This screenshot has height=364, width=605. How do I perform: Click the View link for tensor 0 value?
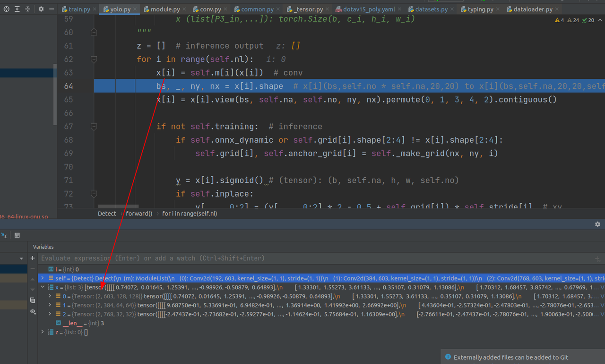click(602, 296)
